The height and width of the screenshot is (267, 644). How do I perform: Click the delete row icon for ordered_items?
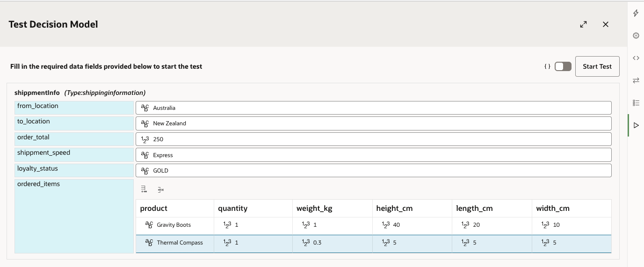point(160,189)
